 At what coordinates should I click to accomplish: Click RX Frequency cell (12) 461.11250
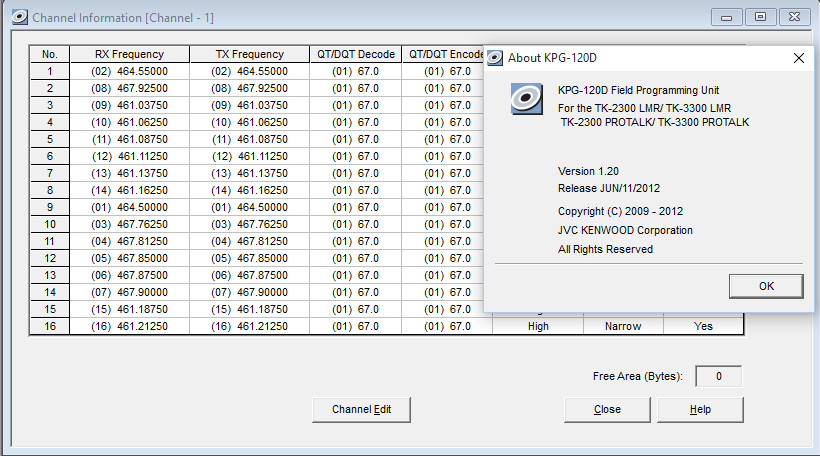[x=130, y=156]
